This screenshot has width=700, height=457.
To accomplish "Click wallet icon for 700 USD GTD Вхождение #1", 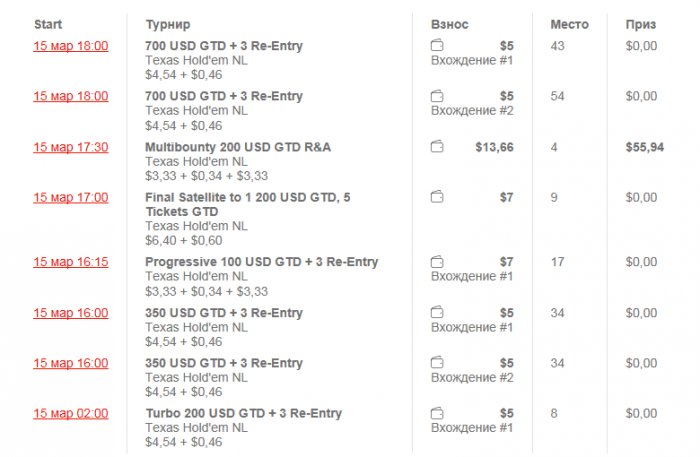I will [x=436, y=46].
